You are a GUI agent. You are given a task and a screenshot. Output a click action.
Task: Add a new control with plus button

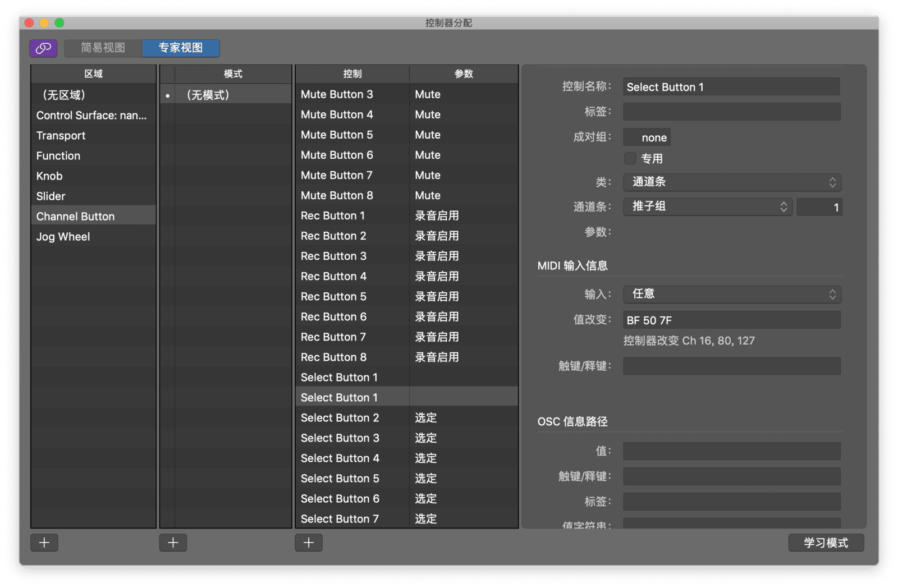pos(309,543)
